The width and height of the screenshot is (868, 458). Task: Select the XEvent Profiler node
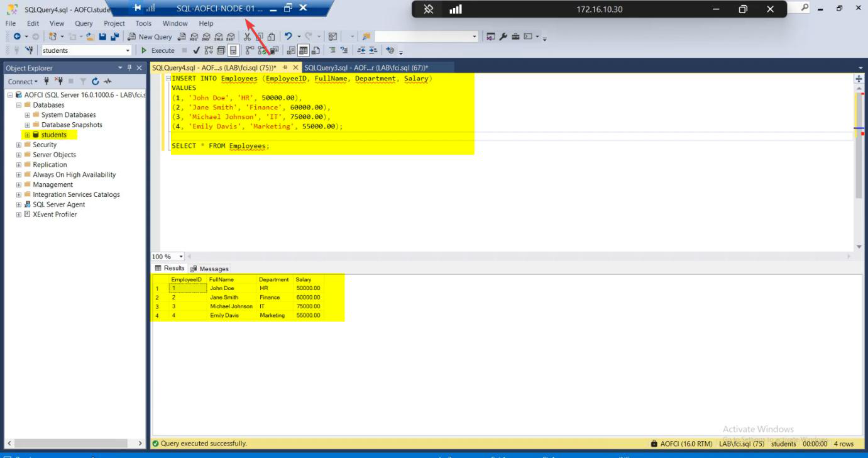[55, 215]
